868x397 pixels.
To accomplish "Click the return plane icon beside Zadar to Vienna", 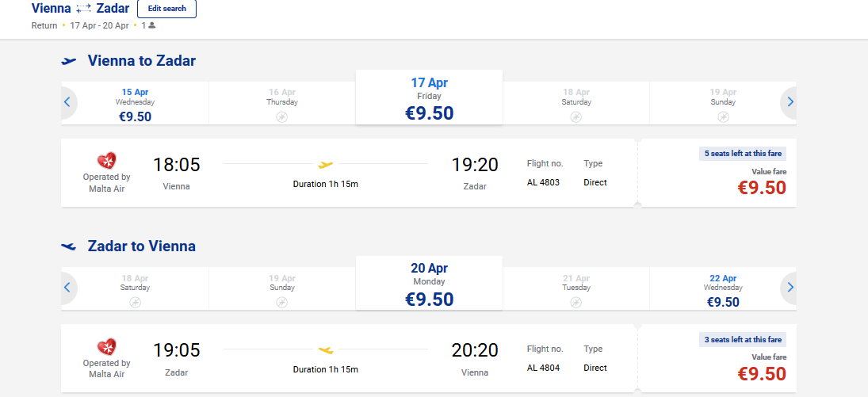I will (69, 246).
